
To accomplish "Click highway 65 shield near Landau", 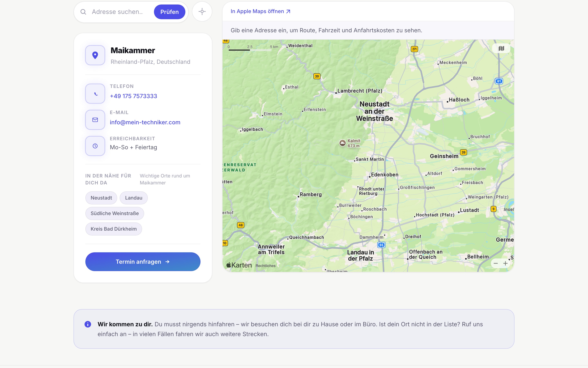I will 381,245.
